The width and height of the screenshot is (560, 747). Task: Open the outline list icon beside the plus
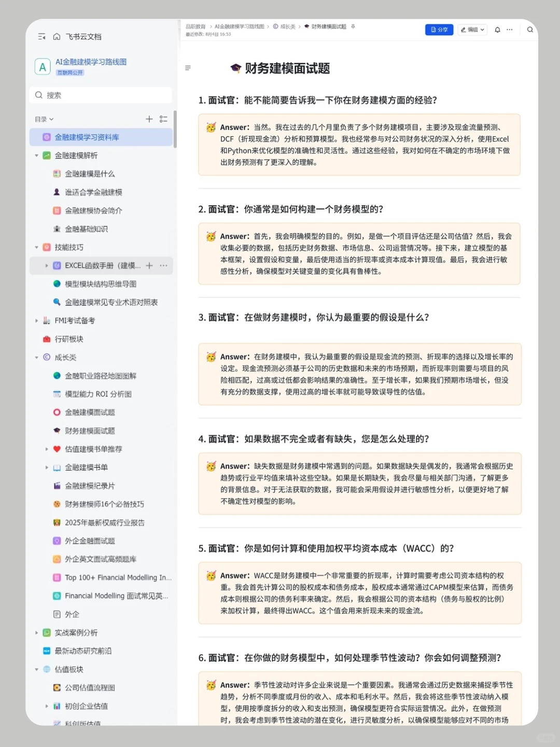click(163, 119)
